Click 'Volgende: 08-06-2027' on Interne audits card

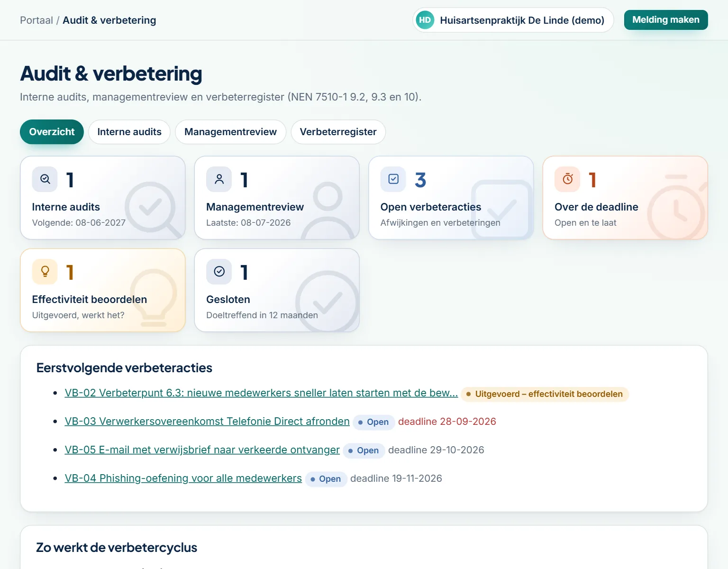tap(79, 223)
